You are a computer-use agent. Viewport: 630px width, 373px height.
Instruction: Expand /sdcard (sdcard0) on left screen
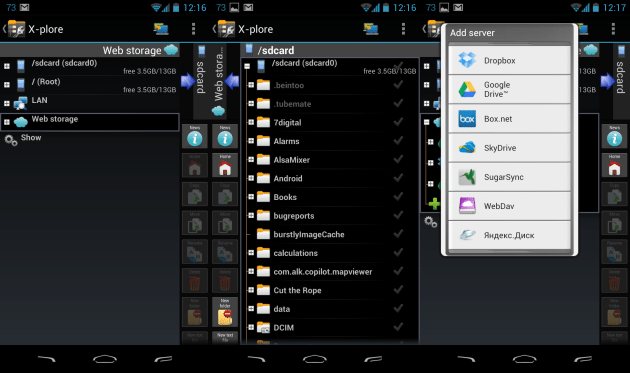pyautogui.click(x=7, y=66)
